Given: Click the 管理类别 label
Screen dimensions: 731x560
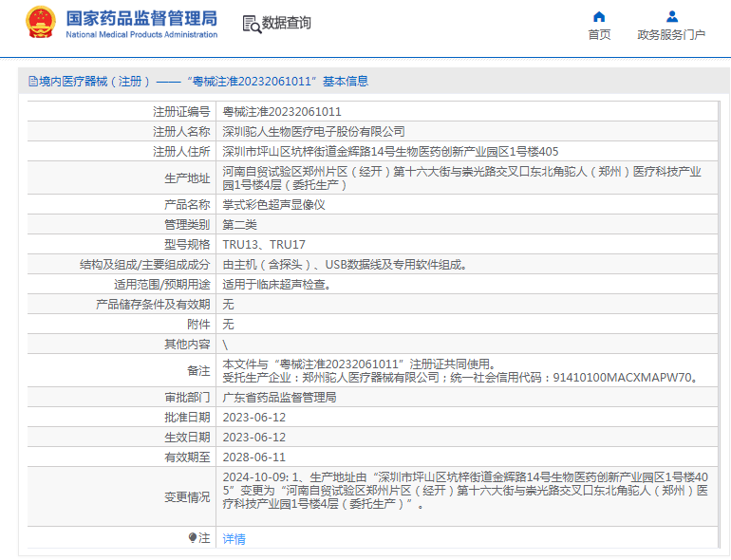Looking at the screenshot, I should (187, 225).
